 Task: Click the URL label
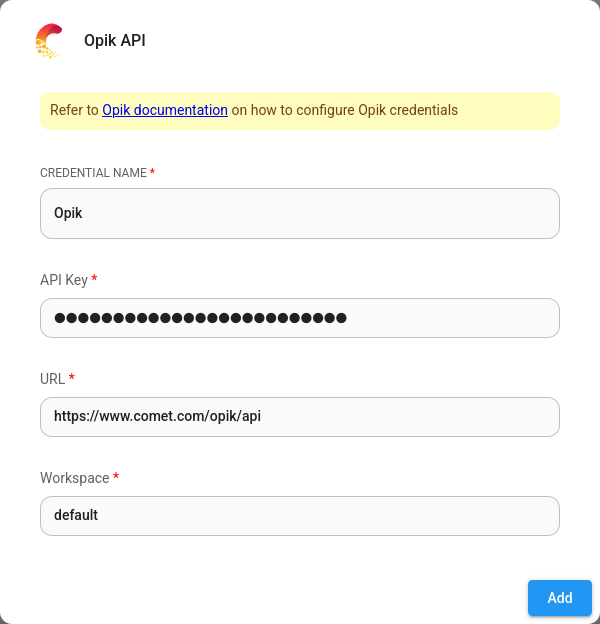[x=52, y=379]
